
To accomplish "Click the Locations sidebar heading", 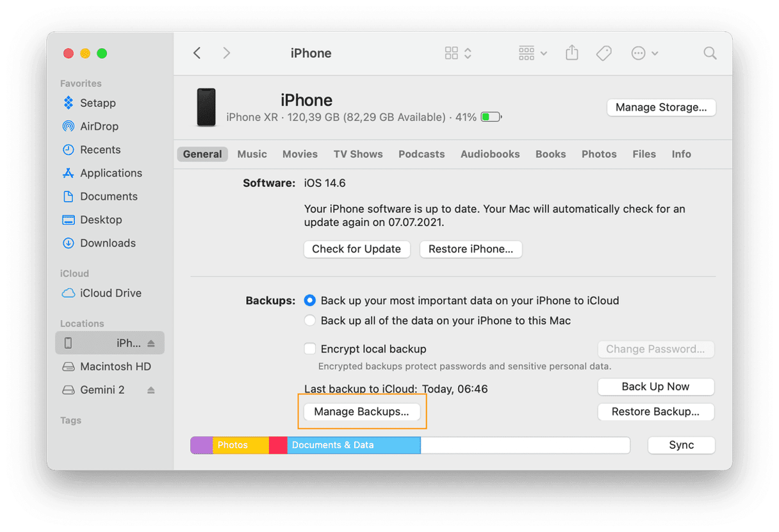I will point(82,324).
